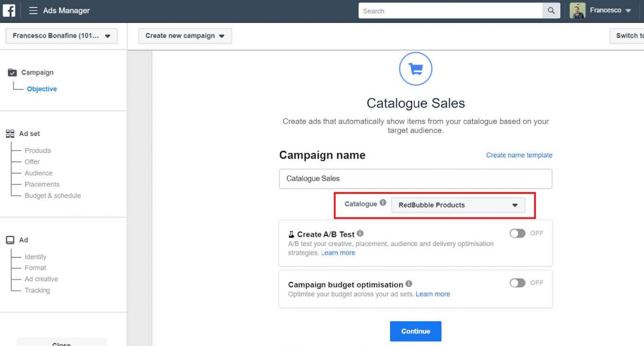The width and height of the screenshot is (644, 346).
Task: Click the info icon next to Catalogue
Action: click(x=383, y=203)
